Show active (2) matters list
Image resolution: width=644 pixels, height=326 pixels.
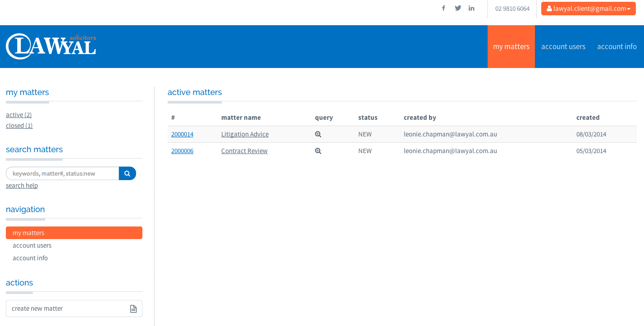(x=19, y=115)
